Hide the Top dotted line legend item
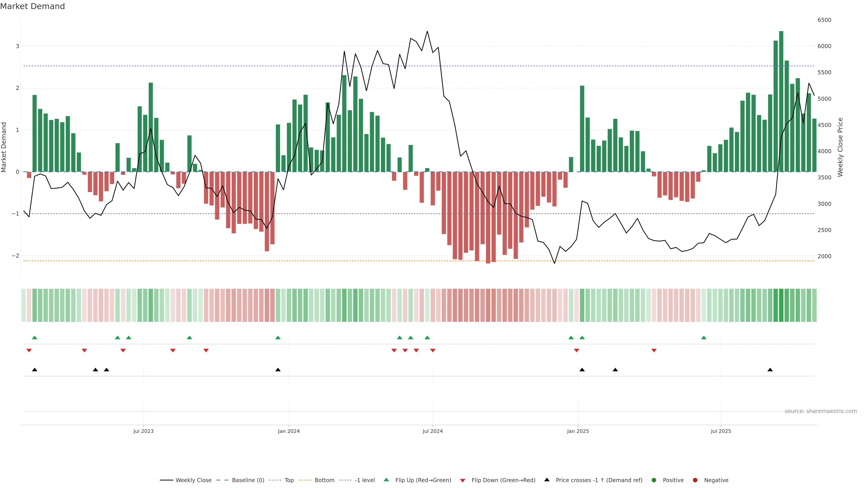The height and width of the screenshot is (488, 868). [289, 480]
